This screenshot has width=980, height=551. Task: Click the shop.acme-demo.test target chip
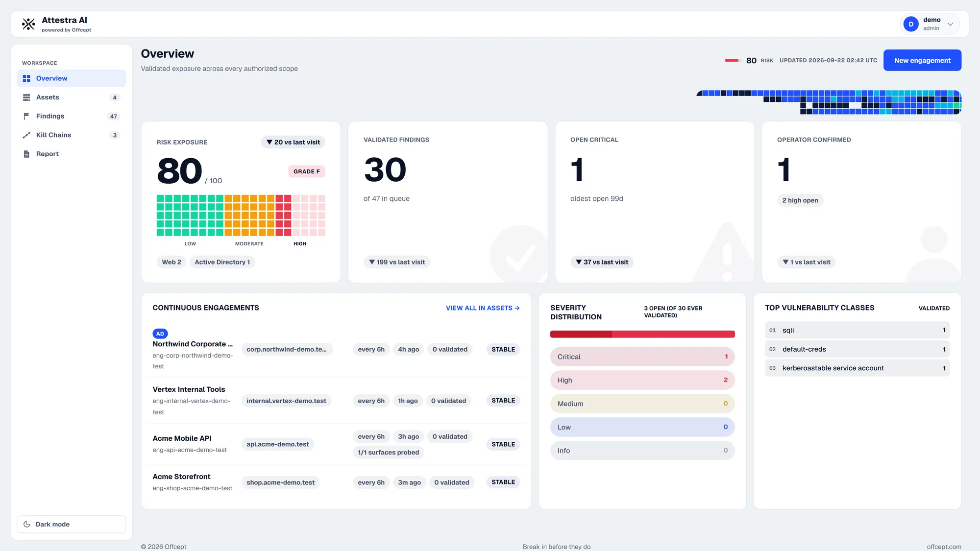[x=281, y=482]
